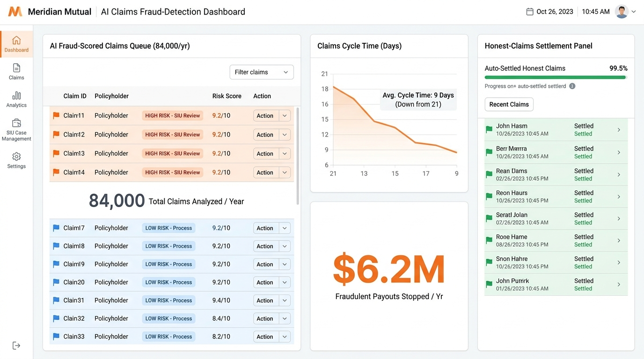
Task: Select the Dashboard label in sidebar
Action: [x=16, y=50]
